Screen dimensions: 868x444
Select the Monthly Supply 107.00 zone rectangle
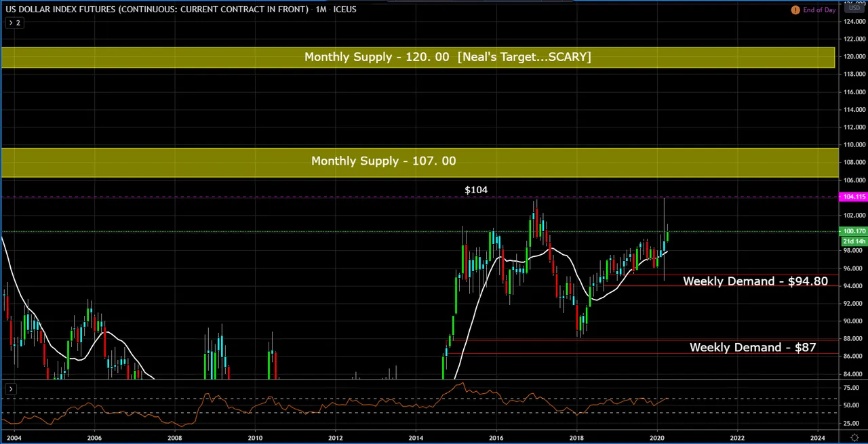coord(419,163)
